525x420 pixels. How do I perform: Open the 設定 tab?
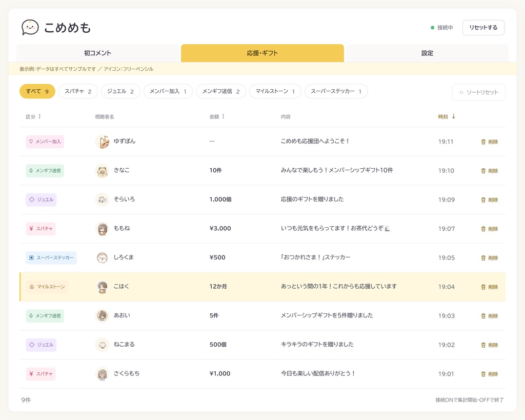427,53
